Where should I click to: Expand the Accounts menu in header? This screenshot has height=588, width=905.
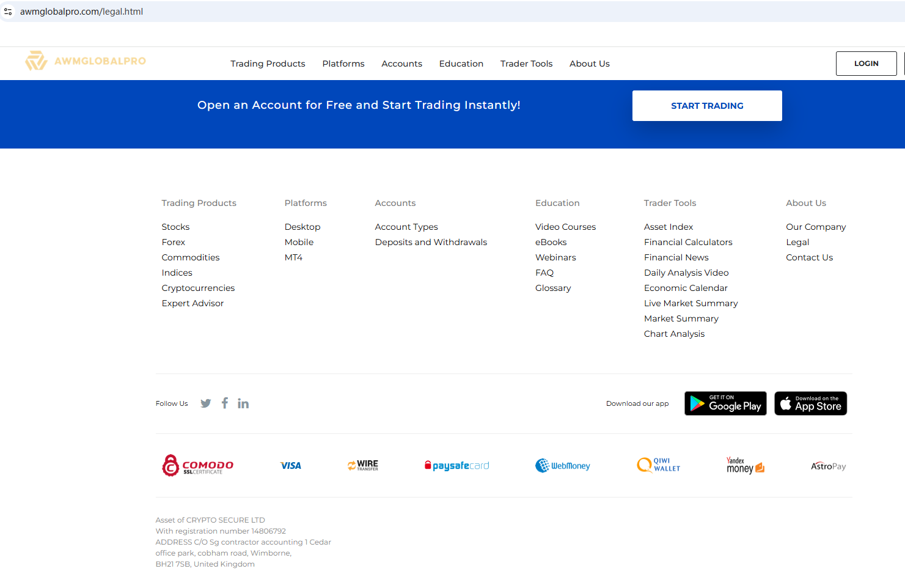(401, 64)
